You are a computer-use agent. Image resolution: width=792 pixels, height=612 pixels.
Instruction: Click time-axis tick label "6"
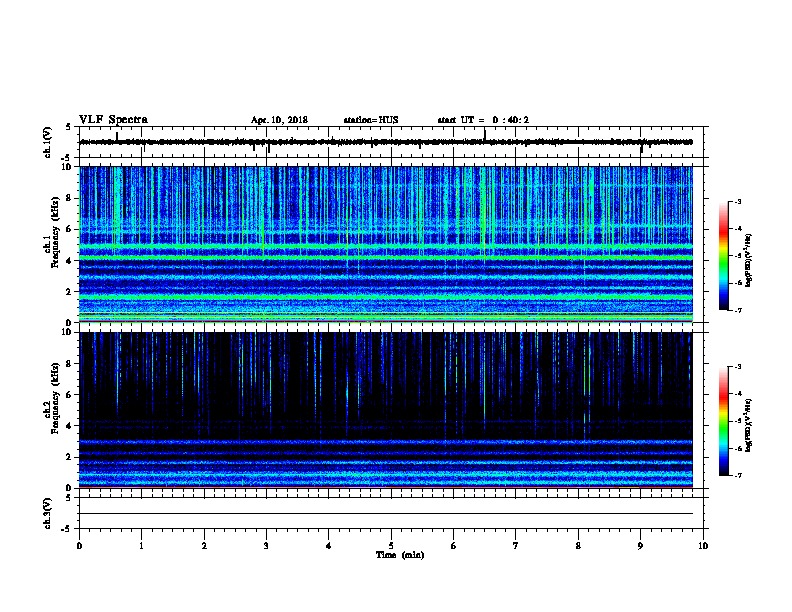coord(454,546)
